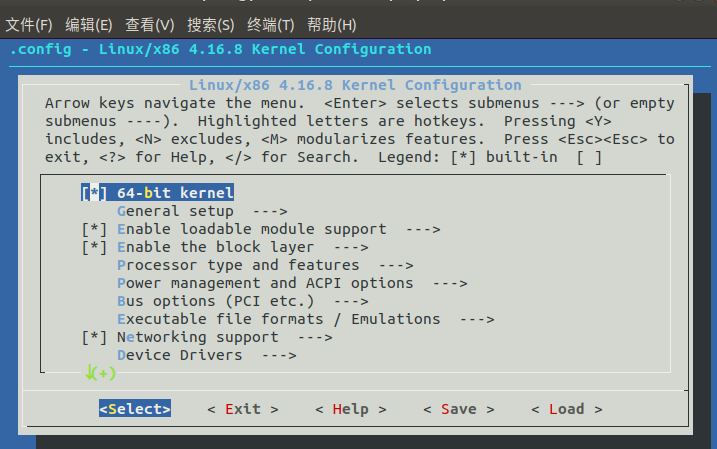
Task: Open the 帮助(H) menu
Action: [332, 25]
